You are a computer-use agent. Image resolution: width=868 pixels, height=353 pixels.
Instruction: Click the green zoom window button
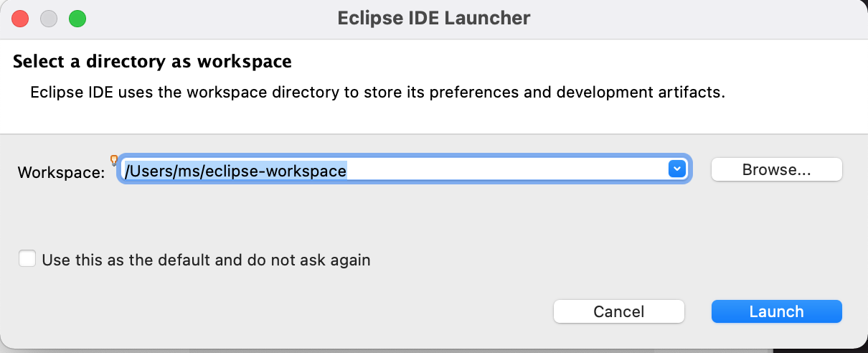point(77,18)
